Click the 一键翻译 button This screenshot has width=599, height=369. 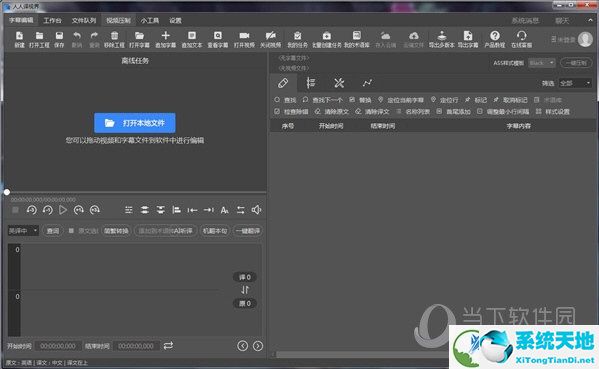coord(248,231)
